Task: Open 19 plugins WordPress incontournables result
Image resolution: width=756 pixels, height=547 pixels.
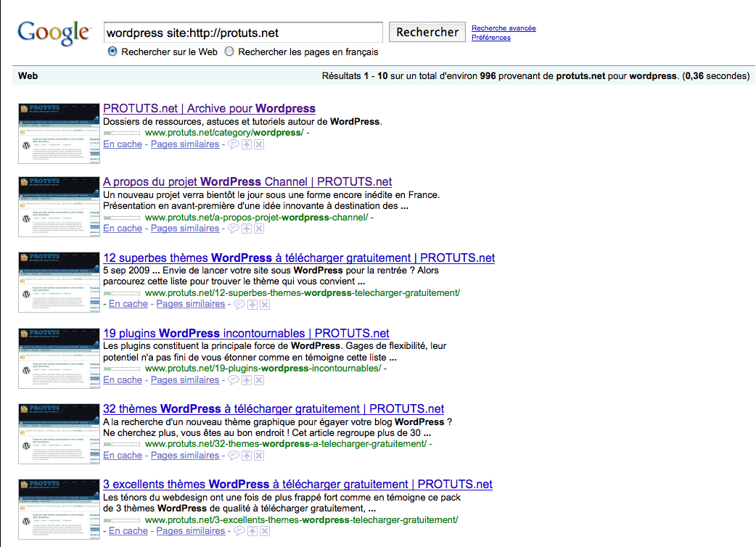Action: click(247, 333)
